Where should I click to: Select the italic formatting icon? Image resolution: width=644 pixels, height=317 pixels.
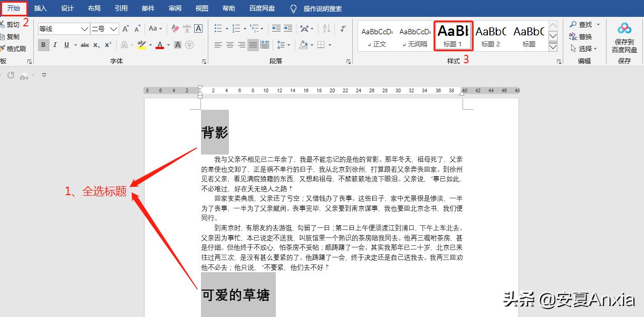pos(55,45)
